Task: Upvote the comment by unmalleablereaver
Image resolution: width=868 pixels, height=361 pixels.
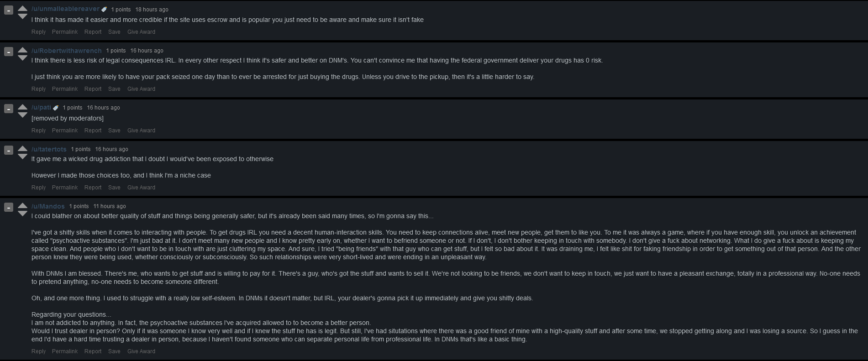Action: [x=22, y=8]
